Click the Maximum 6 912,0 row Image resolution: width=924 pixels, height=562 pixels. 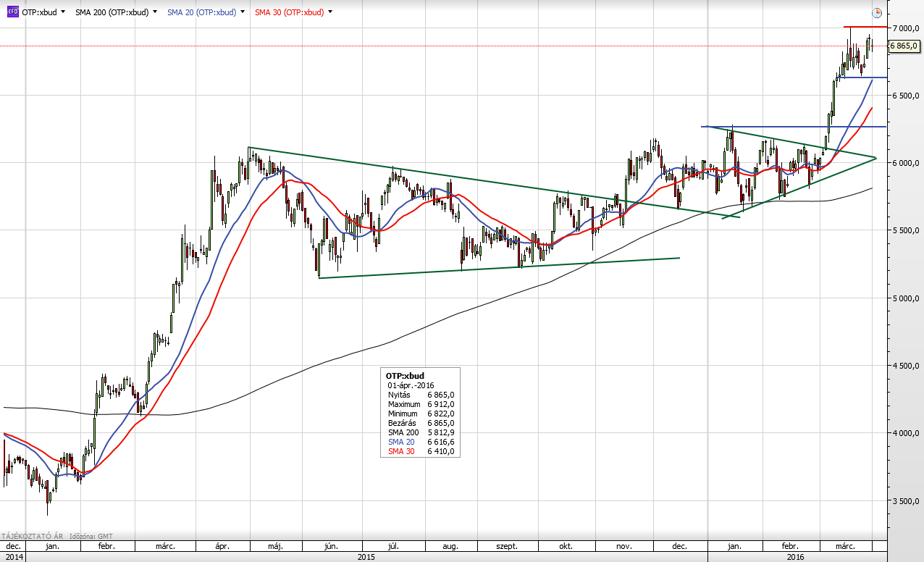pos(421,404)
